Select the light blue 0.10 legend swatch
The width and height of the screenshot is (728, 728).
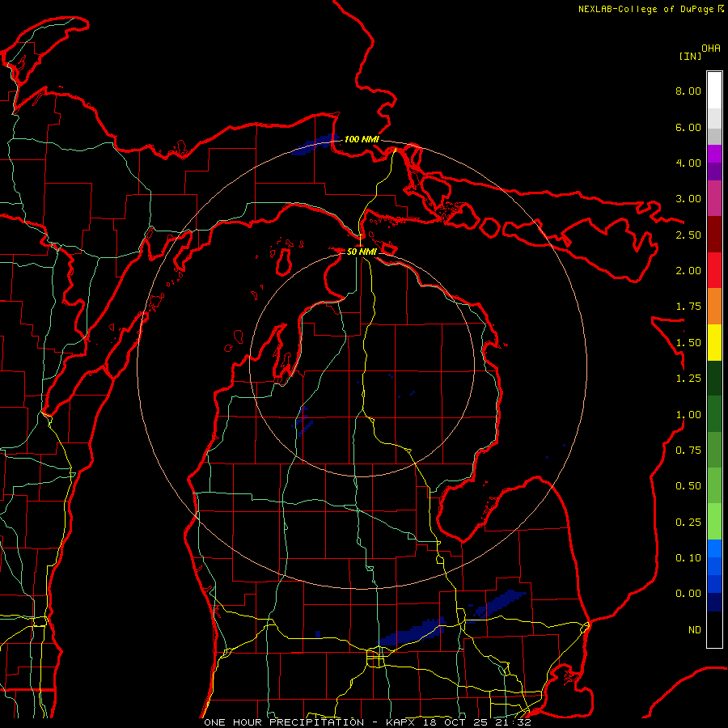714,548
